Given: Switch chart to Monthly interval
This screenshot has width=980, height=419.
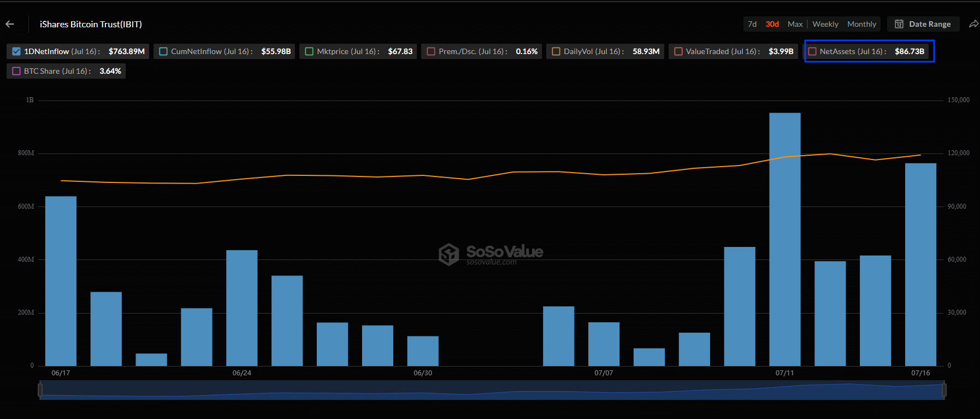Looking at the screenshot, I should [861, 24].
